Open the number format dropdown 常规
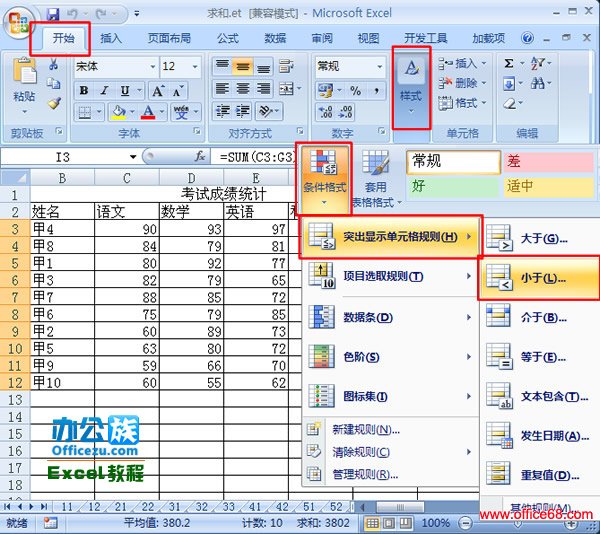600x534 pixels. [380, 67]
